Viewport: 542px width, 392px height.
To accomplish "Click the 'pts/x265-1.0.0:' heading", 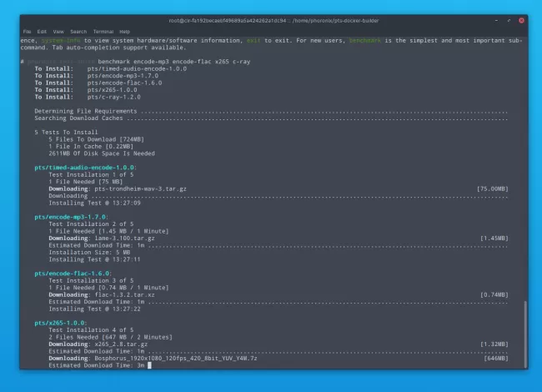I will tap(61, 323).
